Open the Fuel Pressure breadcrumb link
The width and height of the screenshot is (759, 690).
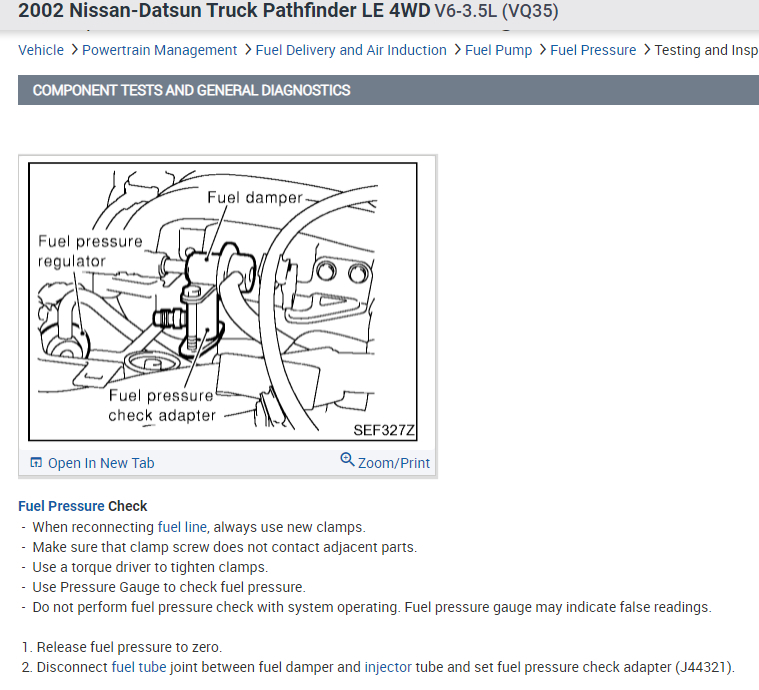(593, 50)
